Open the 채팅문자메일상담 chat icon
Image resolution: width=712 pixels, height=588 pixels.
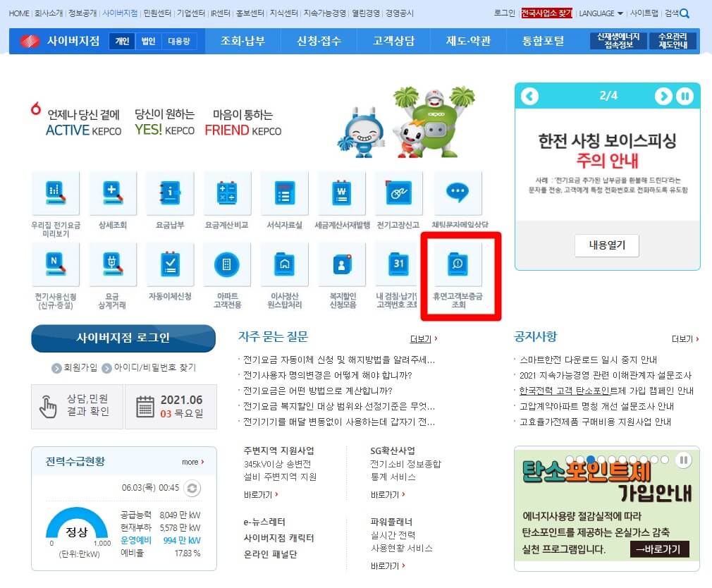tap(458, 193)
